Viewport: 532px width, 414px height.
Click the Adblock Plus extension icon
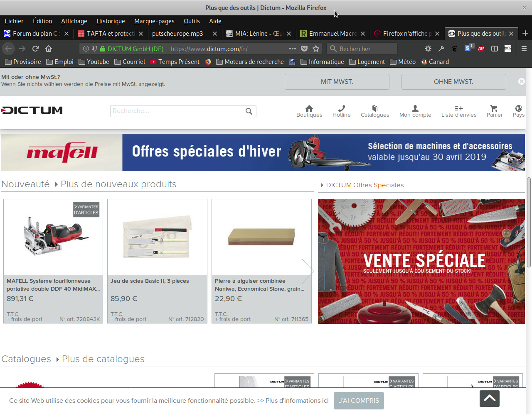click(x=481, y=49)
